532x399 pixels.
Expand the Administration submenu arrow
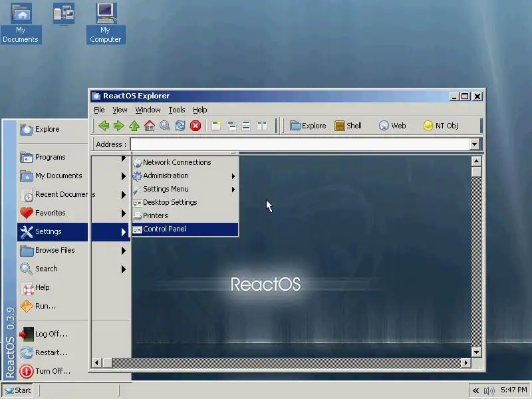tap(233, 176)
